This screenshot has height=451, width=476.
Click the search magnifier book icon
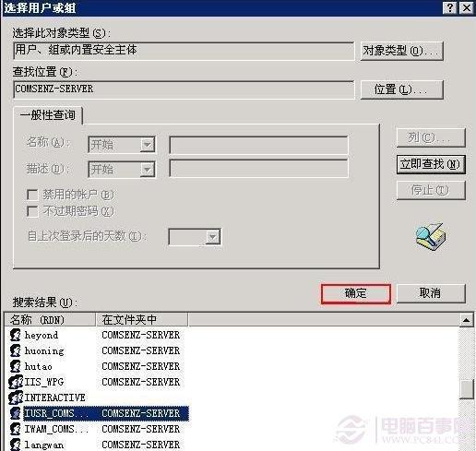point(430,236)
